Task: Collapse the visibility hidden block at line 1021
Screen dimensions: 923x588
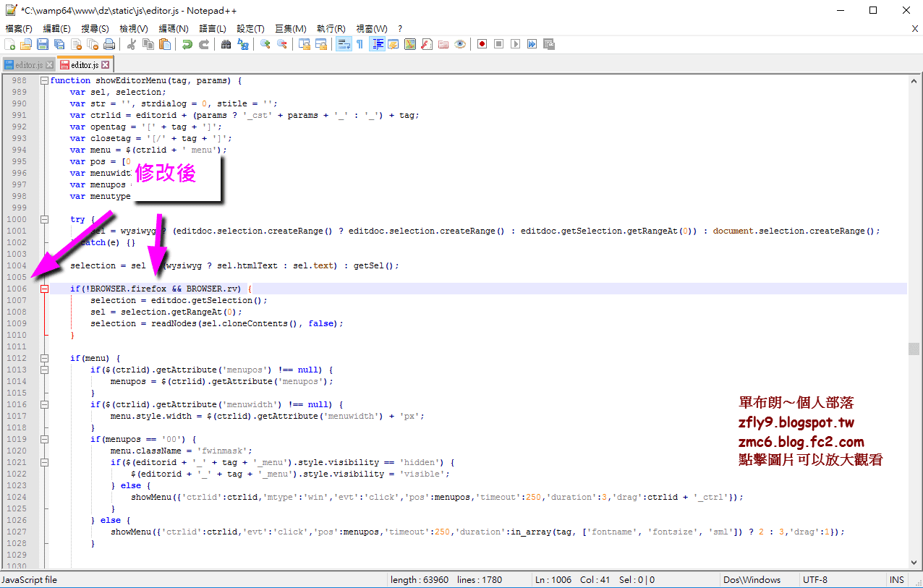Action: (44, 462)
